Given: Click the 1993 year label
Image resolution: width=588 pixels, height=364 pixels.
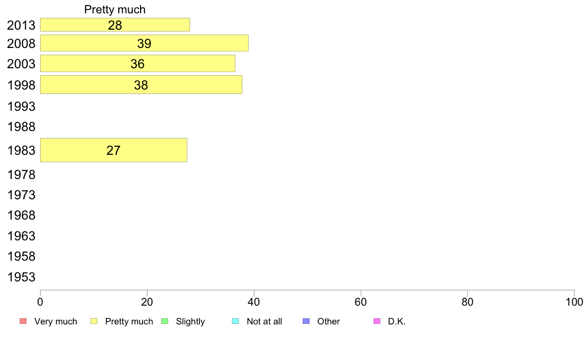Looking at the screenshot, I should click(21, 106).
